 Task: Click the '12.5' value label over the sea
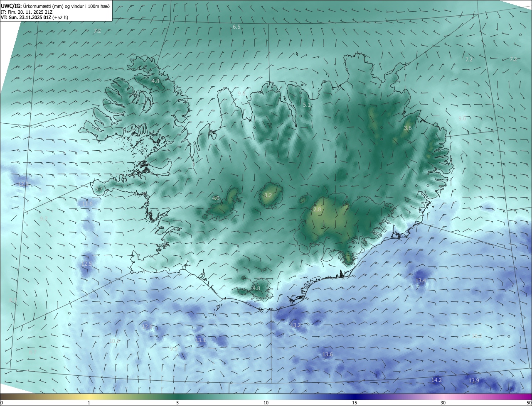tap(86, 264)
